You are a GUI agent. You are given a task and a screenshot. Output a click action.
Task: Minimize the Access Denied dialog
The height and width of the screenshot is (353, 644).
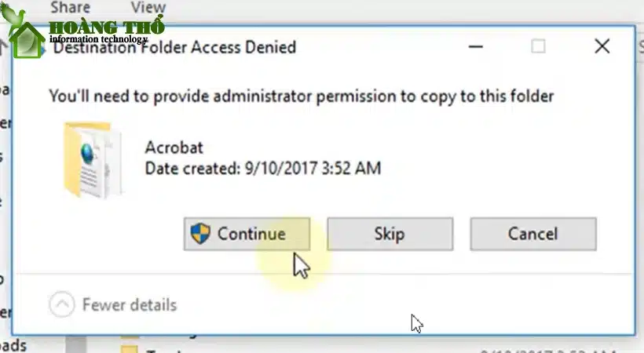pyautogui.click(x=476, y=46)
